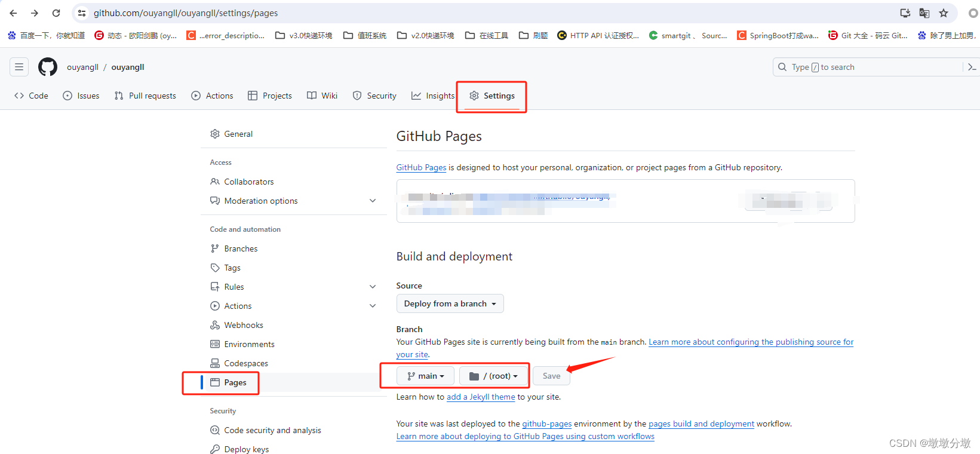
Task: Open the 值班系统 bookmark folder
Action: click(365, 35)
